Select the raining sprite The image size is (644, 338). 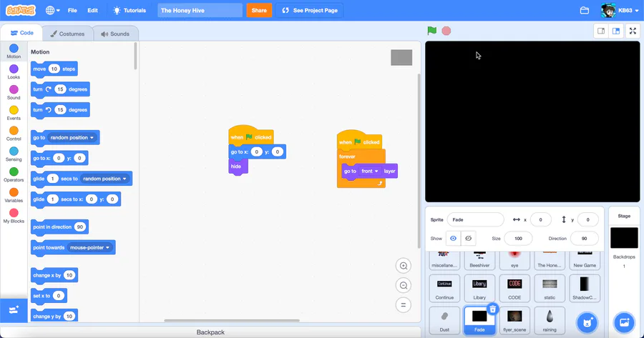(x=550, y=320)
